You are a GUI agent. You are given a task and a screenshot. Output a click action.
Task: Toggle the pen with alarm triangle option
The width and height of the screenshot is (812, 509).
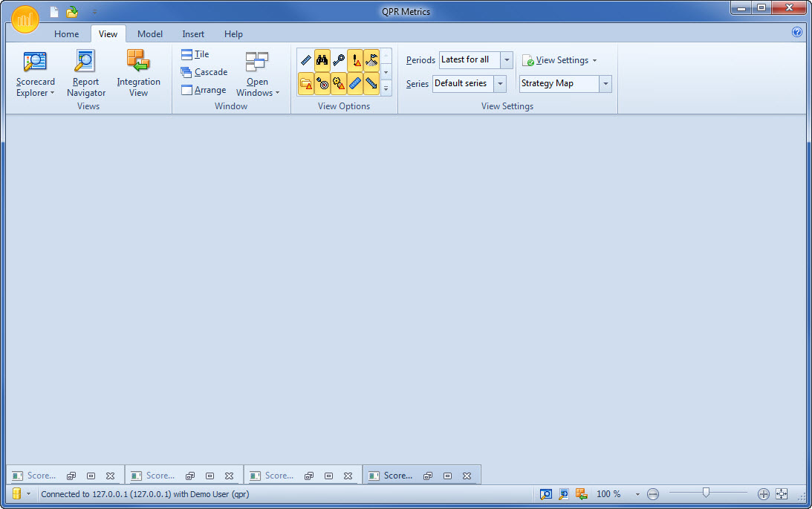(x=355, y=59)
